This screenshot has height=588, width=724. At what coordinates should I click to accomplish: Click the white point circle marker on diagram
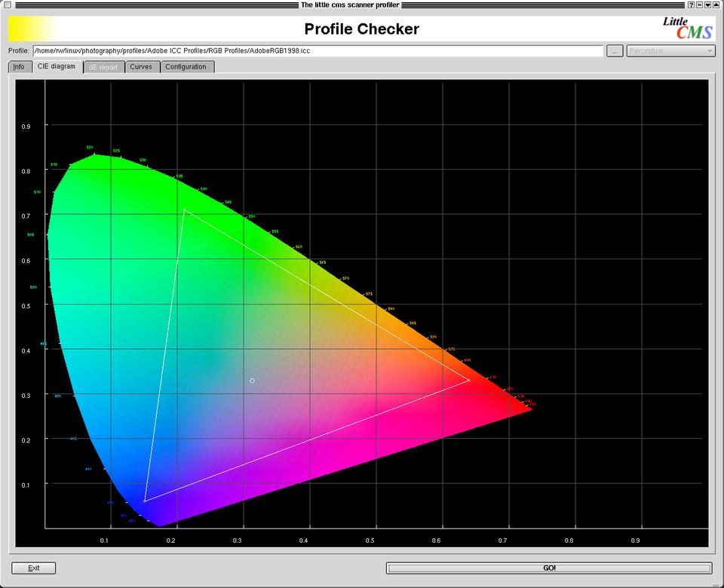(x=252, y=381)
